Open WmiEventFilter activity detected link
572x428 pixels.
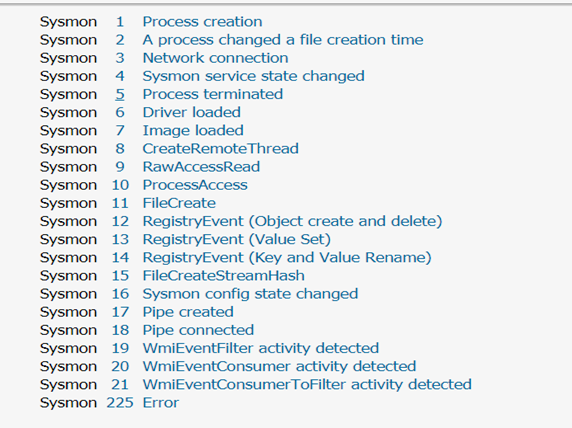click(x=261, y=348)
